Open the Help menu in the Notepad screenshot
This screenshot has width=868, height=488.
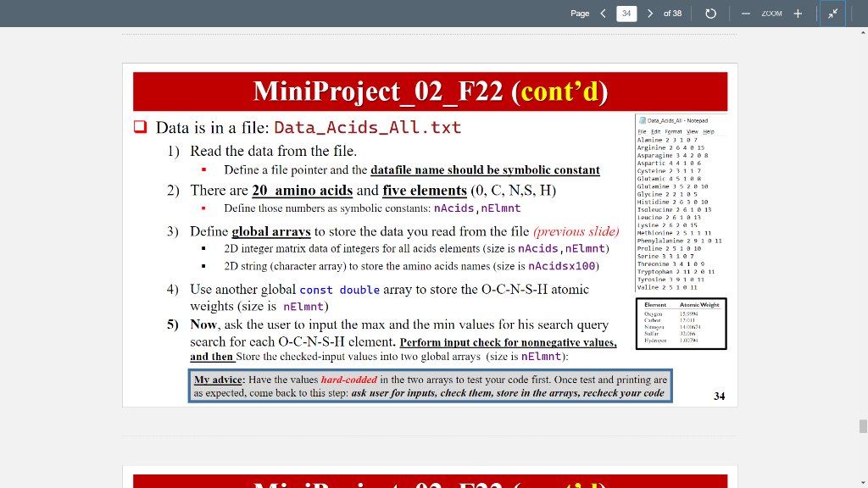pyautogui.click(x=709, y=133)
